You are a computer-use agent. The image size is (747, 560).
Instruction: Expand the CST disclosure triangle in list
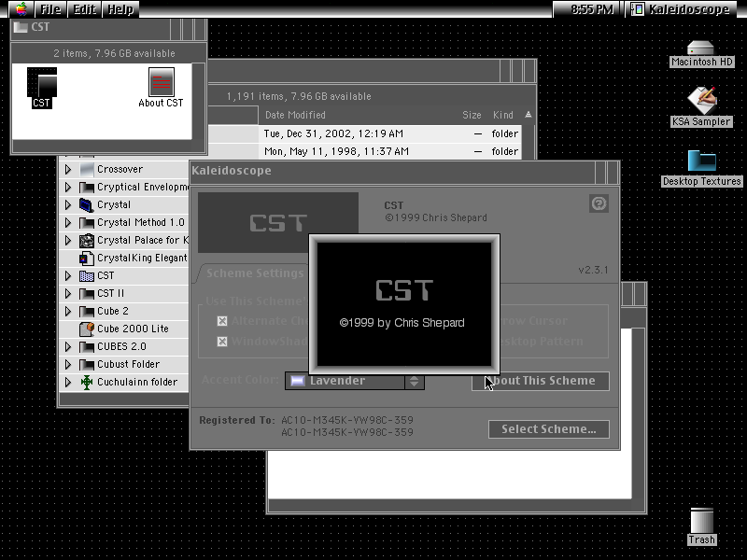pyautogui.click(x=68, y=275)
